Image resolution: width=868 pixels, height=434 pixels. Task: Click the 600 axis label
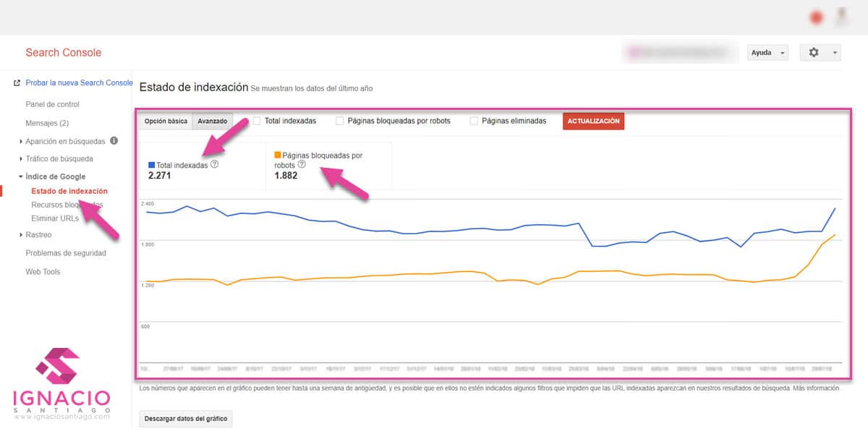pyautogui.click(x=145, y=326)
